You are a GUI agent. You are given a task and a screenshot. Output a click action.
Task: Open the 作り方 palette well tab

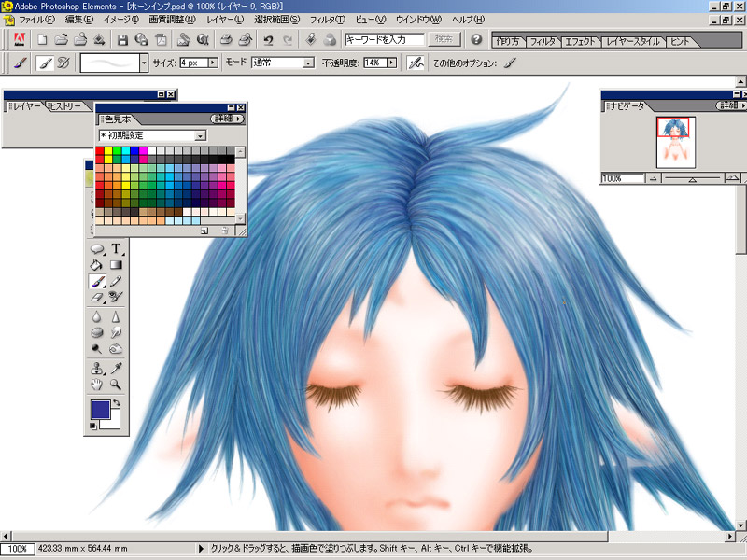tap(508, 41)
